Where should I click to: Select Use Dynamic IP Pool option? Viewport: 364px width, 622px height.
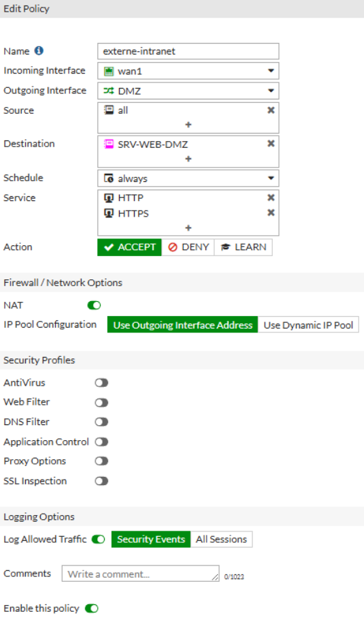[308, 325]
